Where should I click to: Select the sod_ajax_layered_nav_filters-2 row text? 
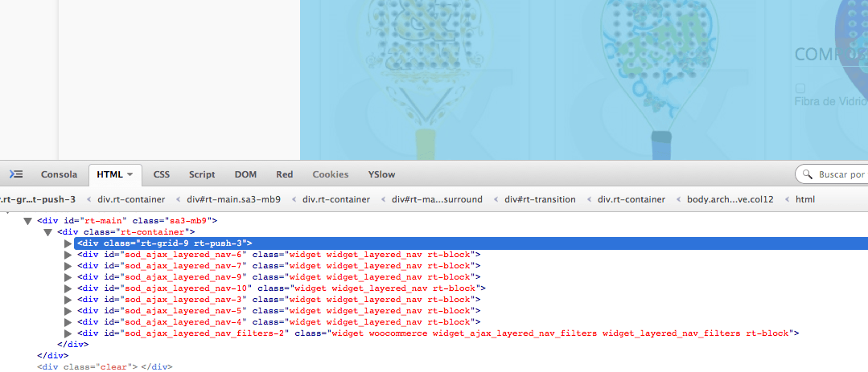click(x=438, y=333)
